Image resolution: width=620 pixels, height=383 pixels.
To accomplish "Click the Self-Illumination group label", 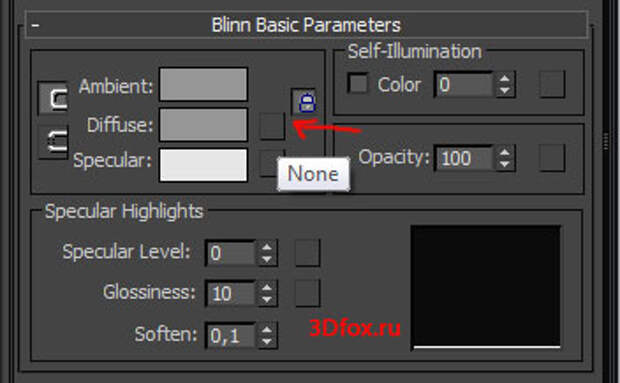I will click(414, 52).
